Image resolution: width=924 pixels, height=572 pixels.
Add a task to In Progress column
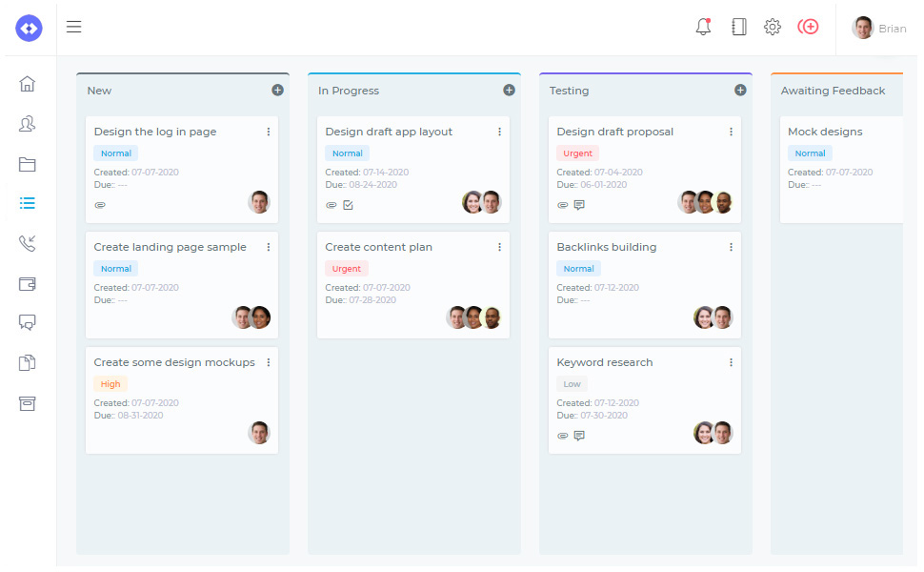pyautogui.click(x=509, y=90)
